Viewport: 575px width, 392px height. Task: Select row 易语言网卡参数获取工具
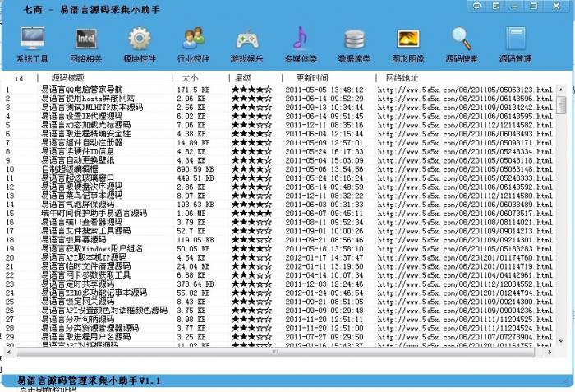click(x=279, y=275)
